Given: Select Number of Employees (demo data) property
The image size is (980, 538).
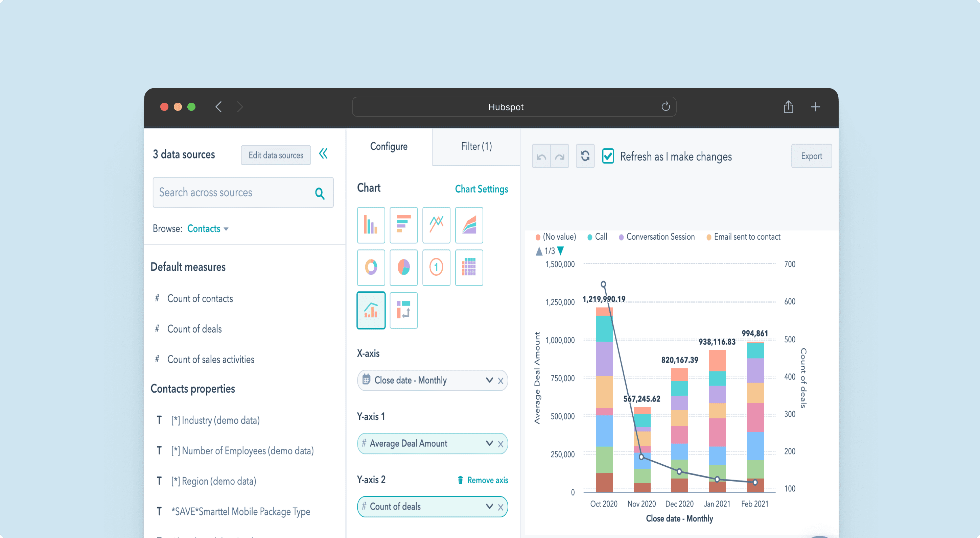Looking at the screenshot, I should 242,450.
